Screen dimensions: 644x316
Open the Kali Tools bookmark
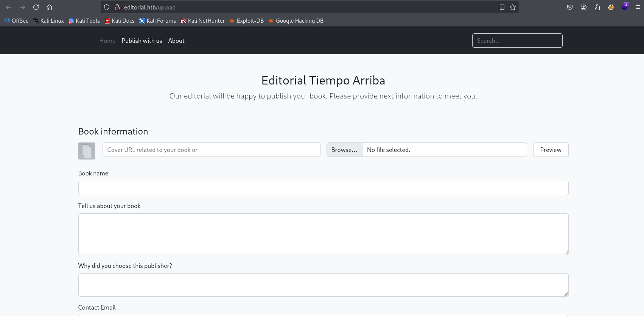pos(84,21)
